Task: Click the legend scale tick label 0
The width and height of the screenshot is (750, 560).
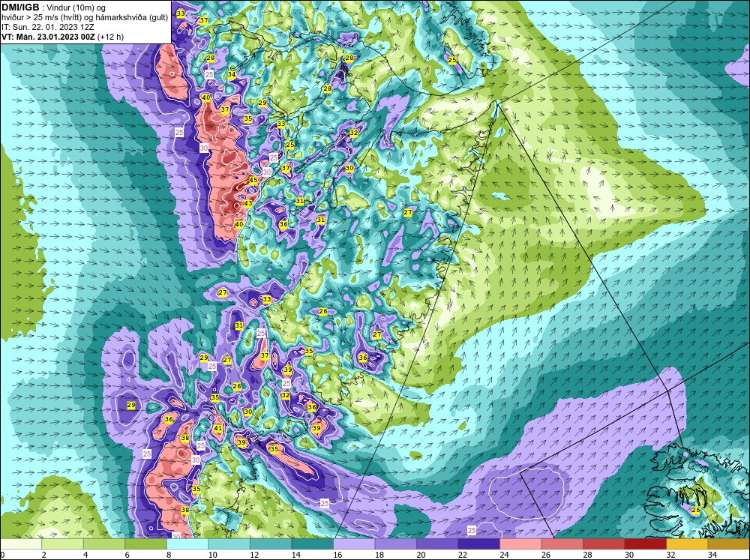Action: pyautogui.click(x=2, y=555)
